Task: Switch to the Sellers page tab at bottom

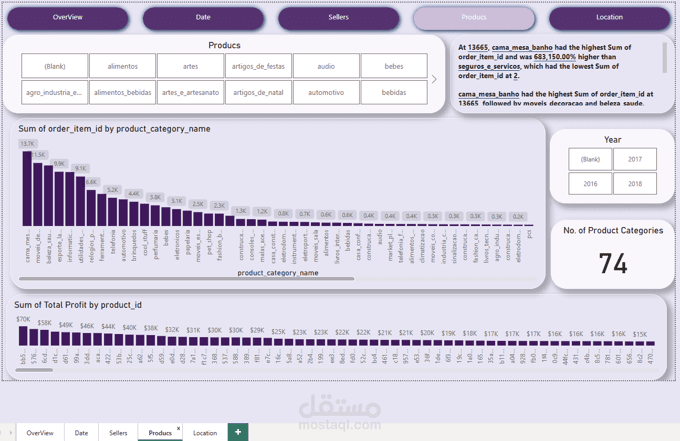Action: tap(118, 433)
